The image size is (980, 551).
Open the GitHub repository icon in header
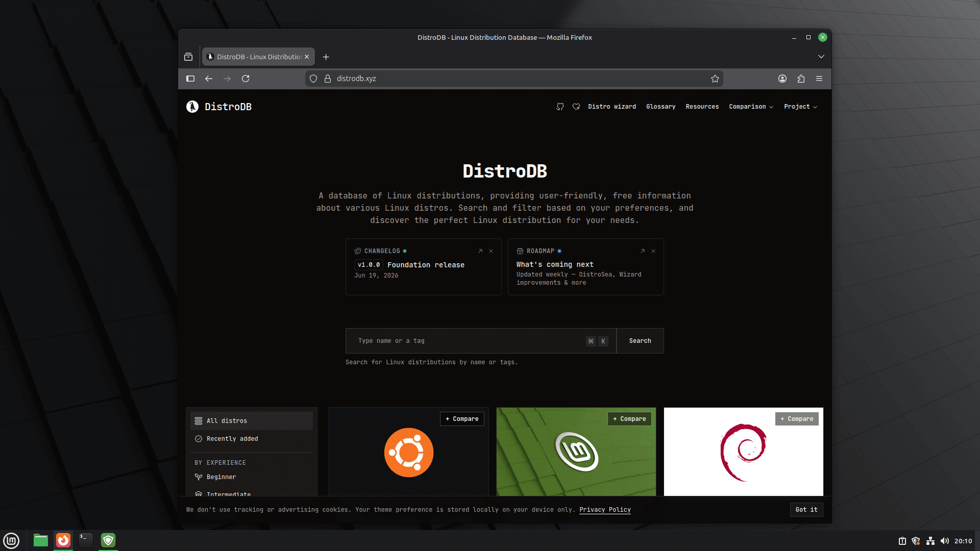click(560, 107)
